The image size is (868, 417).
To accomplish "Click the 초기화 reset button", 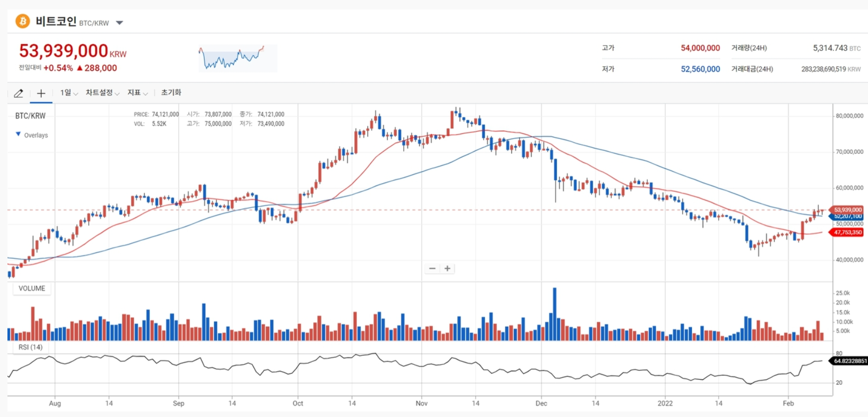I will (171, 93).
